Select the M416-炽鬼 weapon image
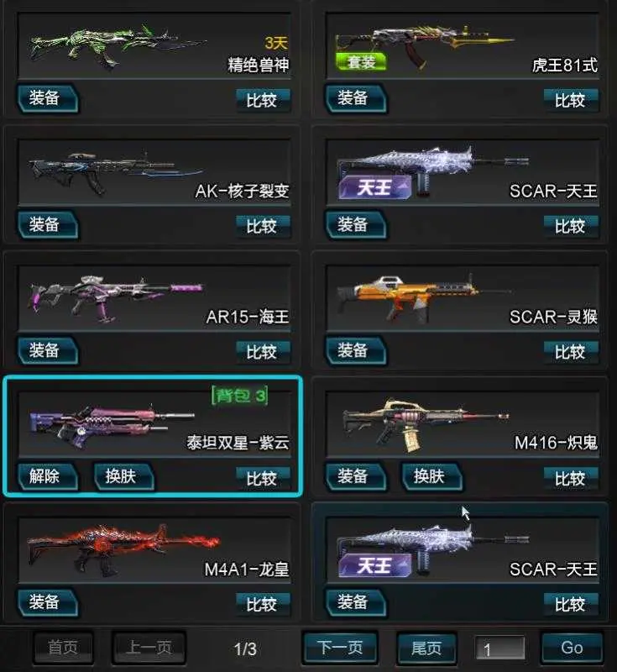Viewport: 617px width, 672px height. (426, 424)
